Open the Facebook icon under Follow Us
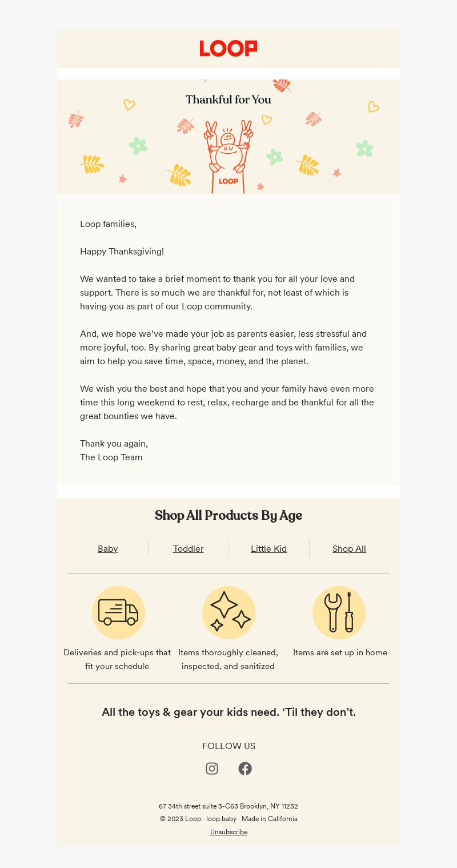Viewport: 457px width, 868px height. tap(245, 769)
